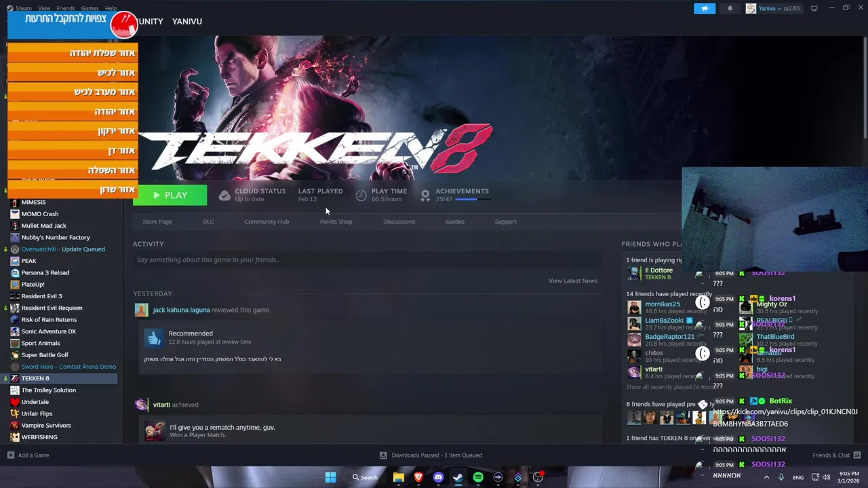This screenshot has width=868, height=488.
Task: Click the Say something about this game field
Action: click(368, 260)
